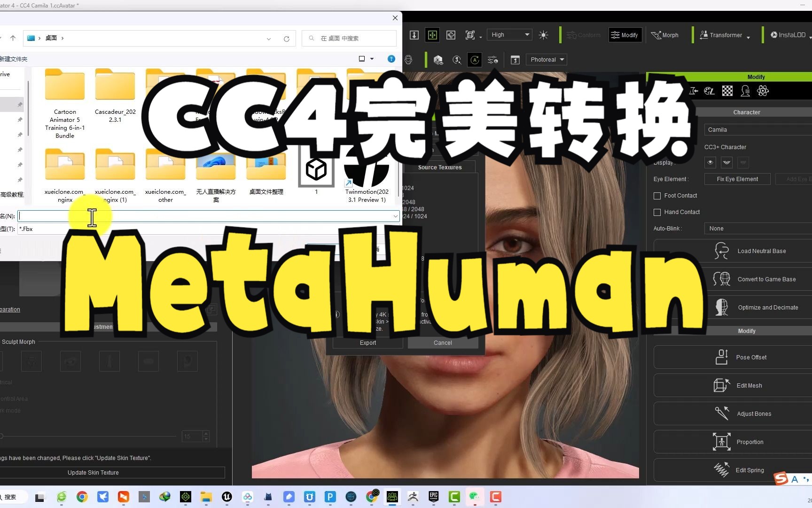This screenshot has width=812, height=508.
Task: Select the atom physics tab icon
Action: click(x=763, y=91)
